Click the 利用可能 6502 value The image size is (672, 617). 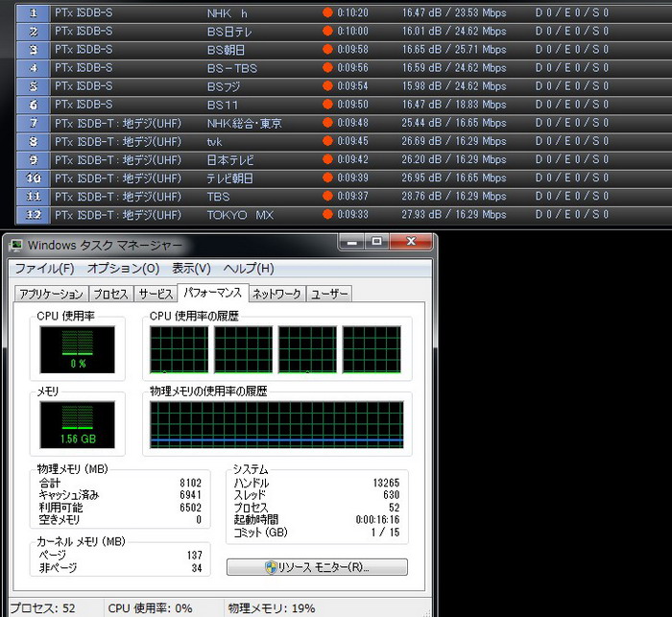point(190,508)
